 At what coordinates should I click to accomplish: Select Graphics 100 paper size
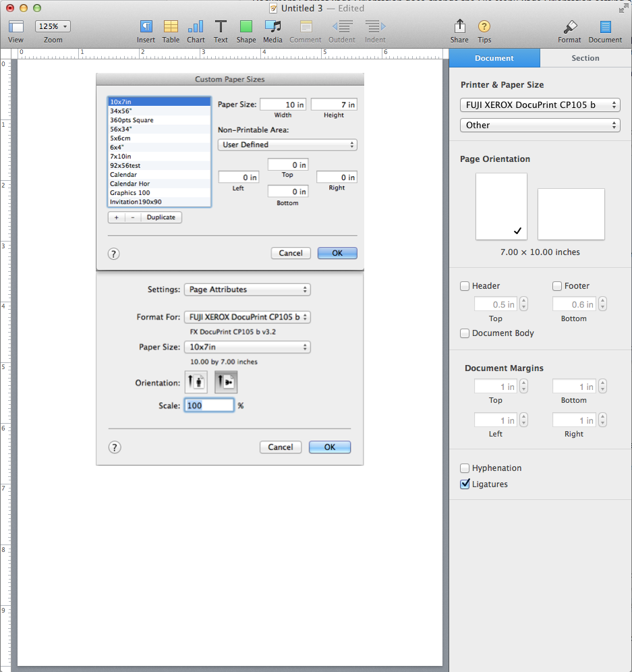click(159, 193)
